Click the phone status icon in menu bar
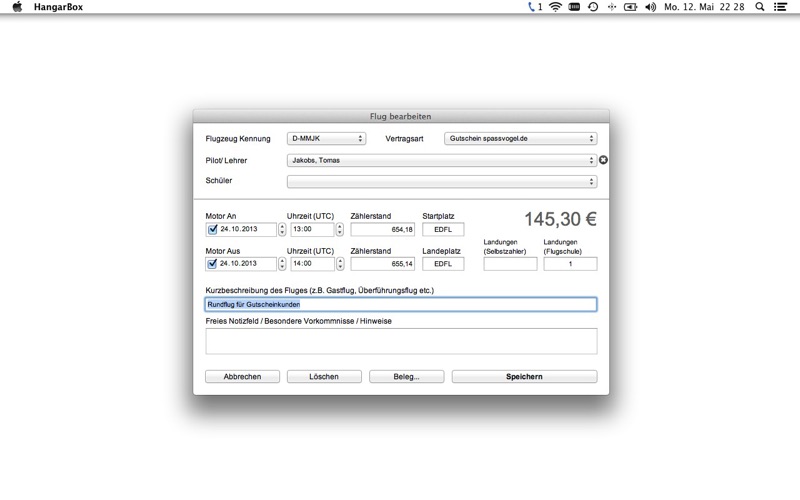 pyautogui.click(x=534, y=7)
